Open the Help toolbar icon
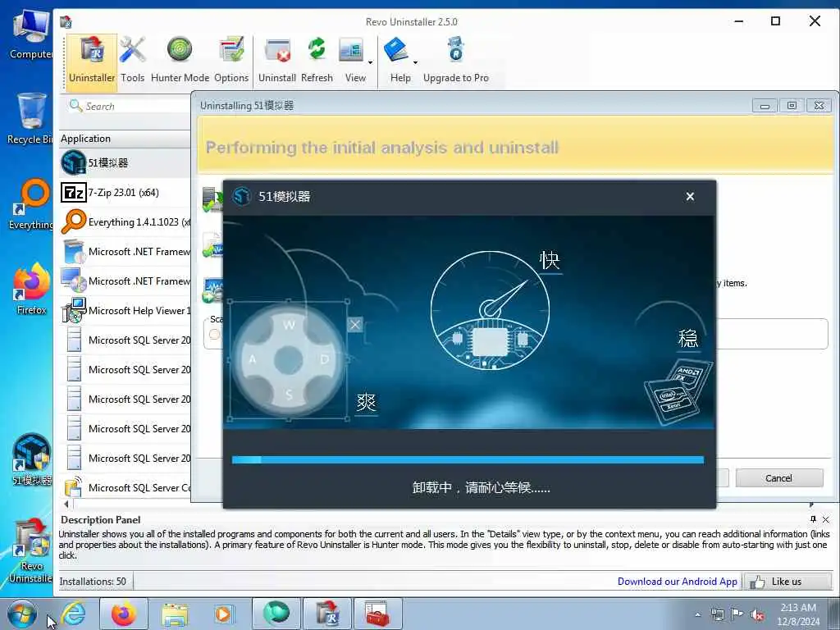This screenshot has height=630, width=840. [x=398, y=59]
